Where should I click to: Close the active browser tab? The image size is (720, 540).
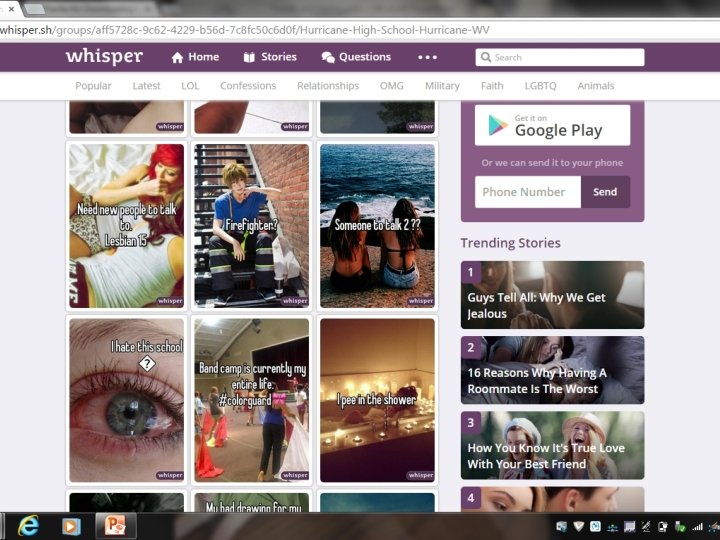11,9
